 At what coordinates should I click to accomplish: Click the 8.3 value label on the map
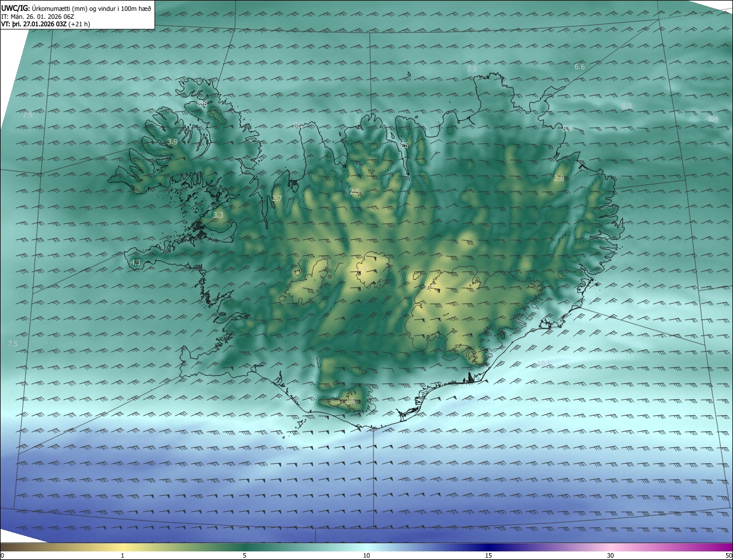click(626, 107)
